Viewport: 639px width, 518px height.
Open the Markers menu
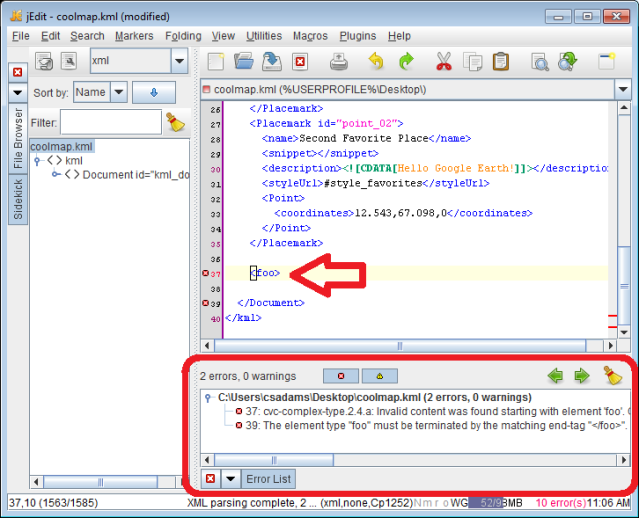pos(134,36)
